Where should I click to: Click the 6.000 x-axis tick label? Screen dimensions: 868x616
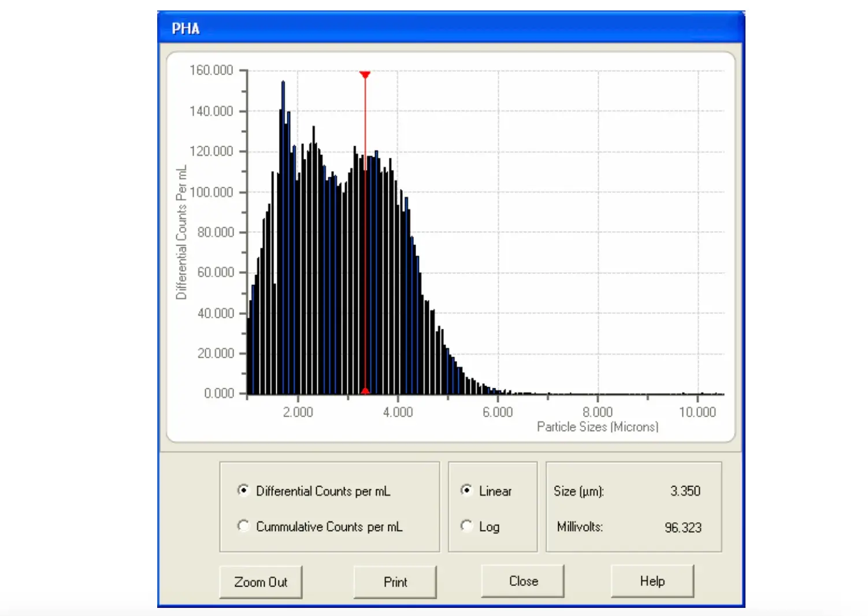498,412
